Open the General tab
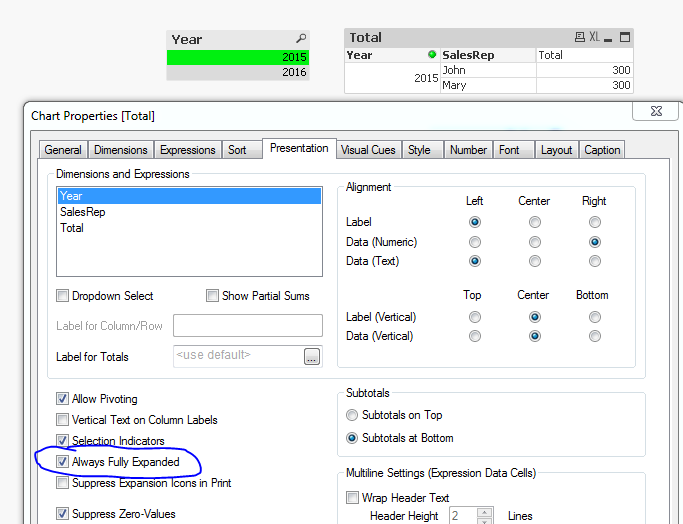683x524 pixels. (63, 150)
